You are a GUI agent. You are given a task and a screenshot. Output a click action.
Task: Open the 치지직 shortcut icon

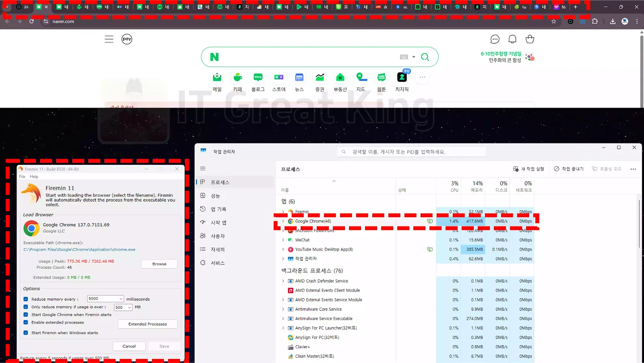coord(402,77)
